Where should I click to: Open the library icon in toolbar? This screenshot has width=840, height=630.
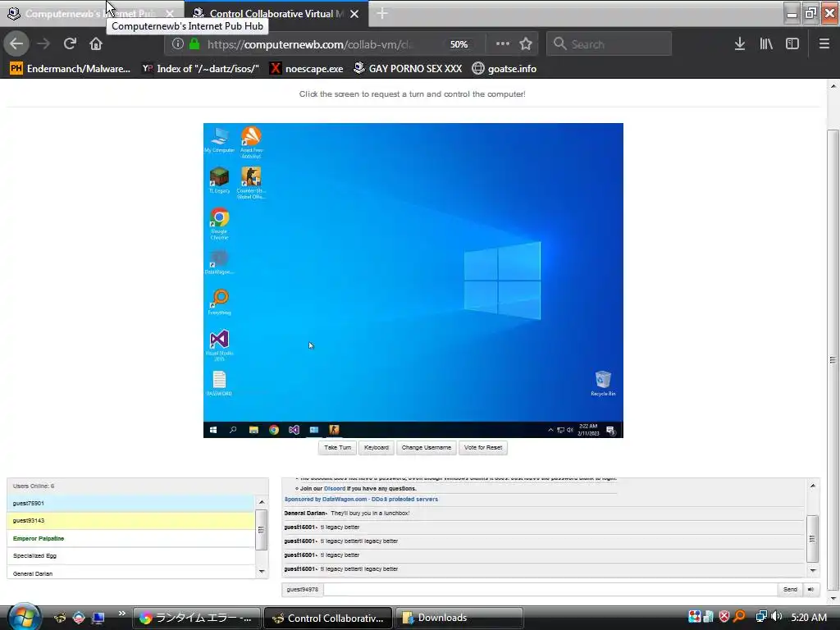pos(766,44)
